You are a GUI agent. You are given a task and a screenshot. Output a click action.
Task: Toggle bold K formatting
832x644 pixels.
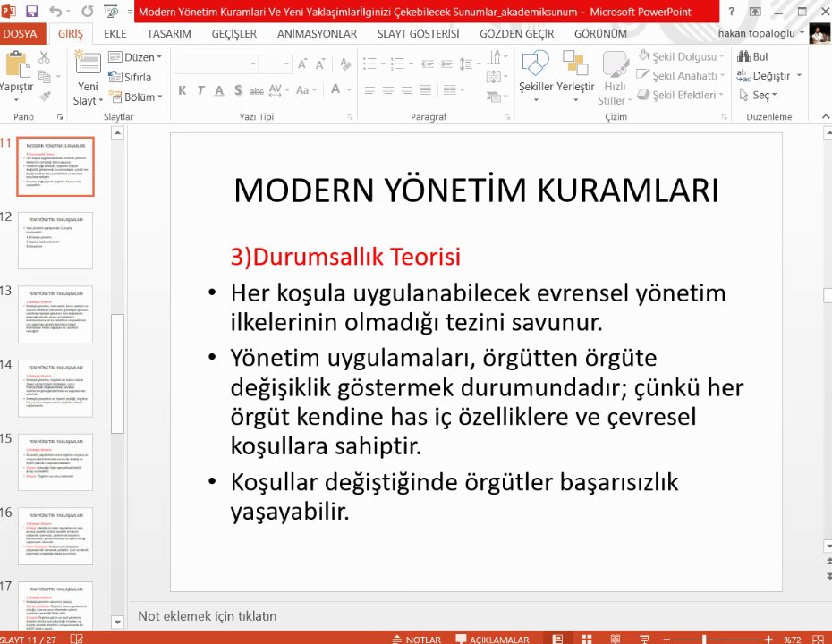[182, 90]
